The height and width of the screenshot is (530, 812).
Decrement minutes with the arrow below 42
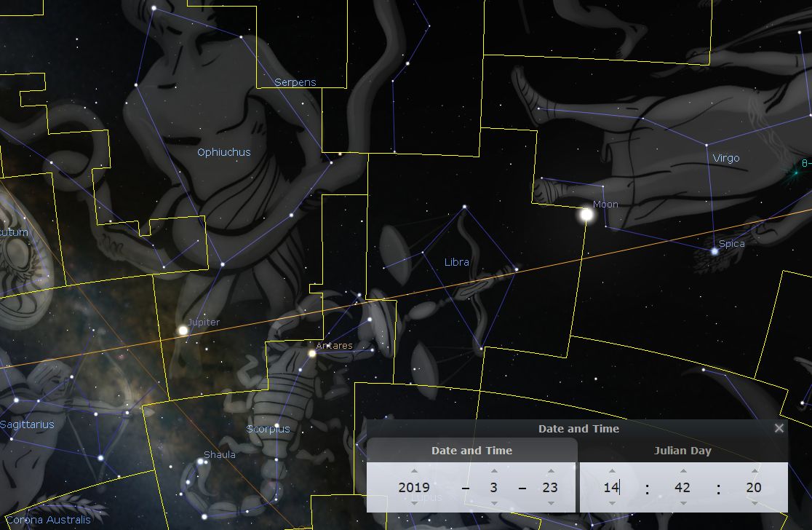pos(683,503)
